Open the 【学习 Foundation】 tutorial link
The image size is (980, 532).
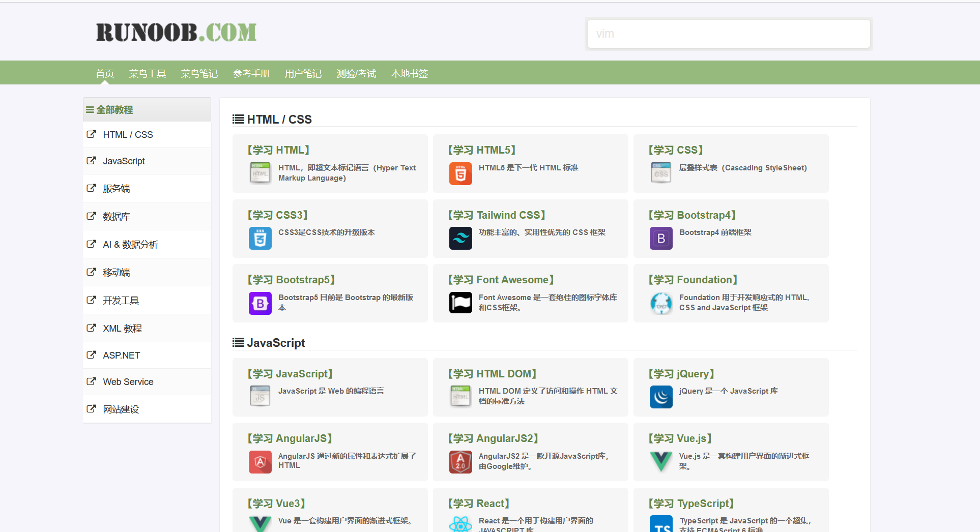pos(693,280)
